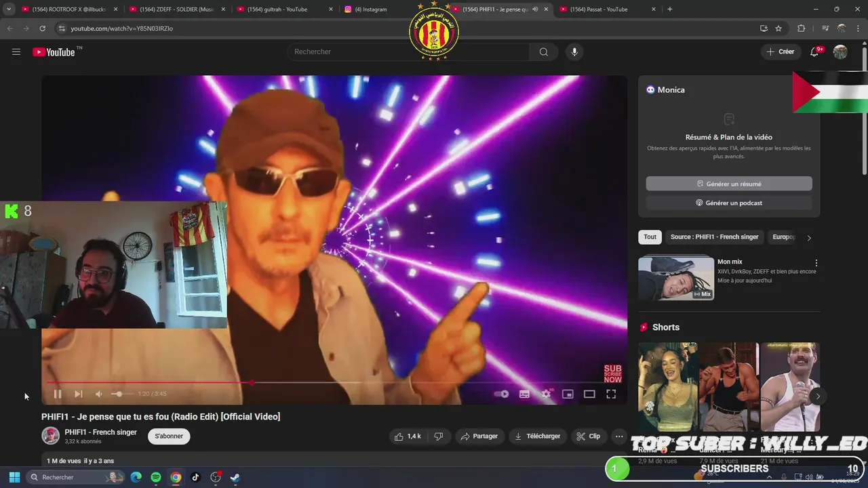Image resolution: width=868 pixels, height=488 pixels.
Task: Click the Créer button
Action: 781,52
